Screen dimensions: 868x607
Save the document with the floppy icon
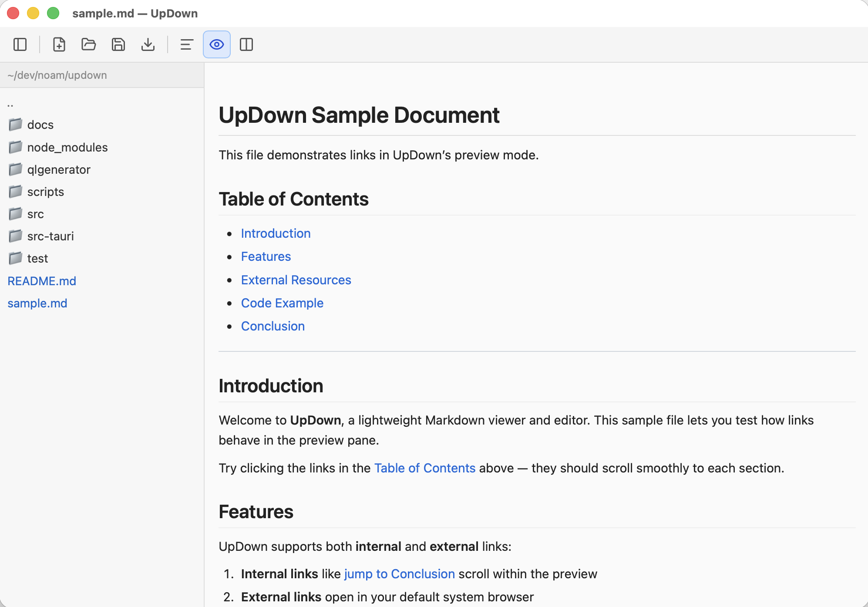[x=118, y=44]
